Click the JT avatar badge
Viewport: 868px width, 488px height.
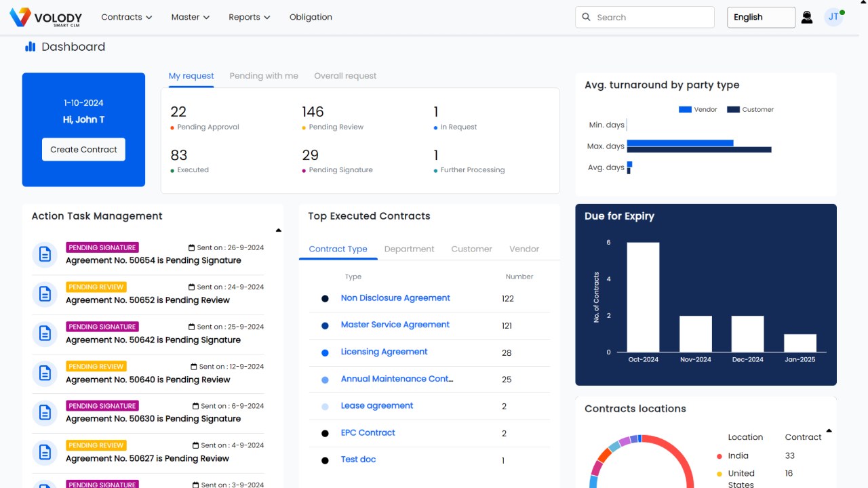pyautogui.click(x=833, y=18)
